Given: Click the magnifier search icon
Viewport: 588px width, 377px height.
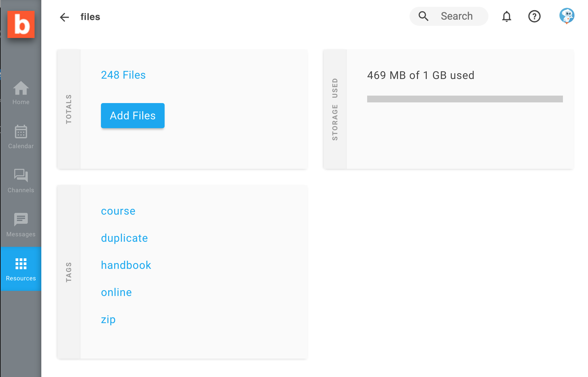Looking at the screenshot, I should click(423, 16).
